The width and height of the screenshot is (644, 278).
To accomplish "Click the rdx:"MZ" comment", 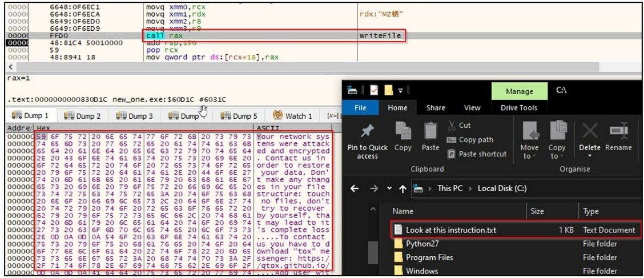I will [382, 14].
